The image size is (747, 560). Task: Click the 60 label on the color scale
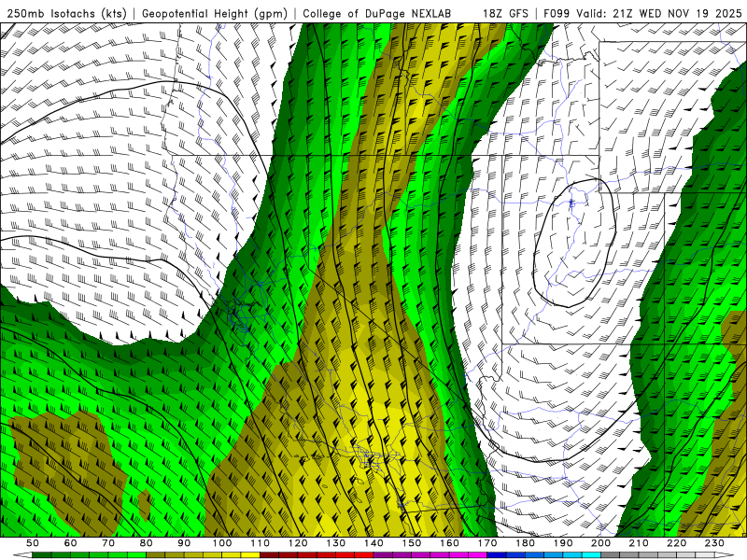[x=71, y=543]
